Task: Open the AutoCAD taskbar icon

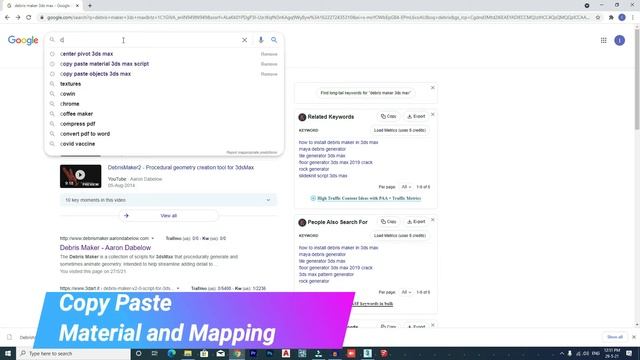Action: coord(286,353)
